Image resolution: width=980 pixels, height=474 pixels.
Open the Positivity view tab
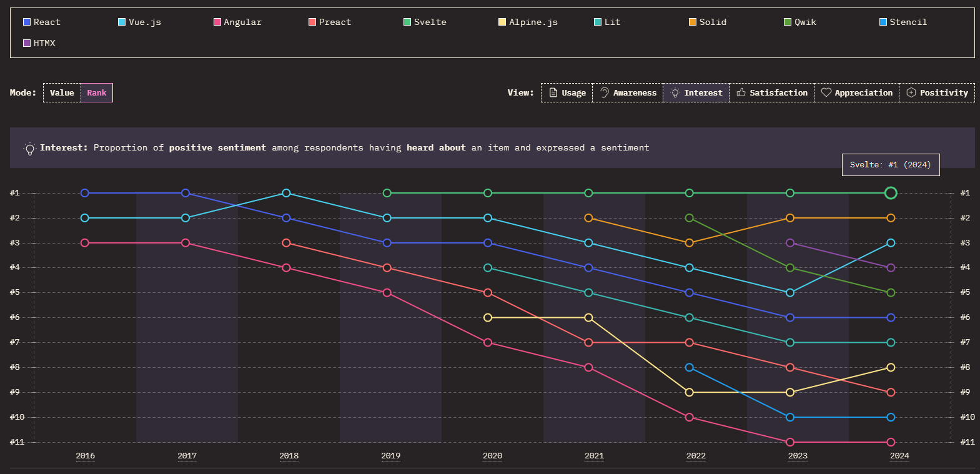tap(937, 92)
